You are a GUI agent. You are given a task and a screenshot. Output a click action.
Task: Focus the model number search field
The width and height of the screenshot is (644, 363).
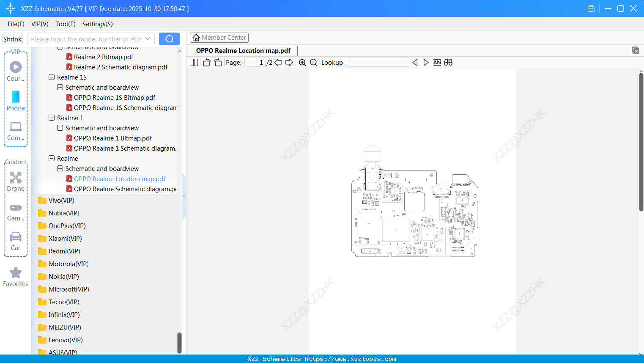(86, 39)
